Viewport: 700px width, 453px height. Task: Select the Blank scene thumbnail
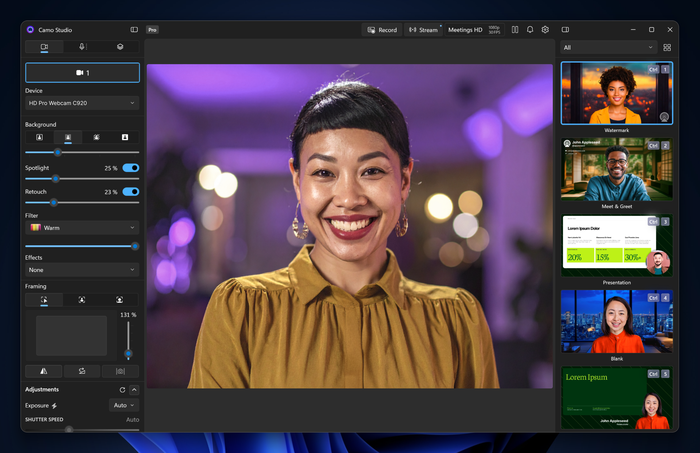(x=617, y=322)
